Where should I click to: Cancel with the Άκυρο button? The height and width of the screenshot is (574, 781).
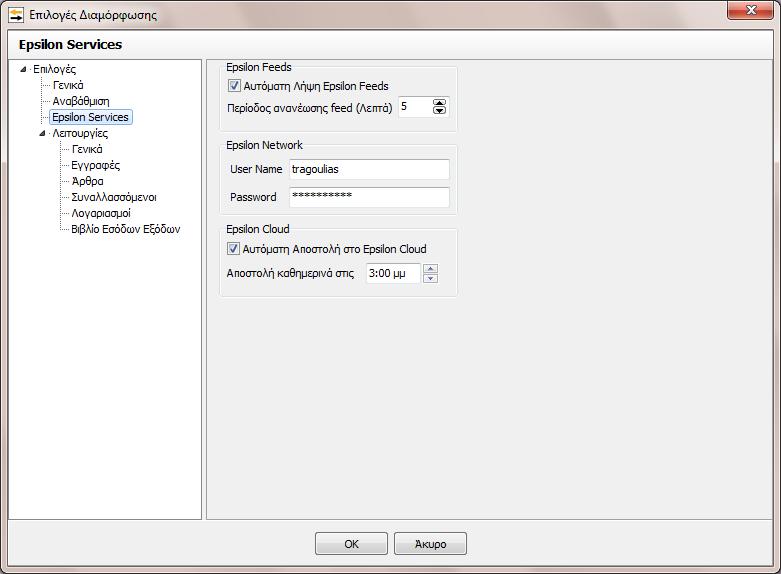tap(430, 544)
